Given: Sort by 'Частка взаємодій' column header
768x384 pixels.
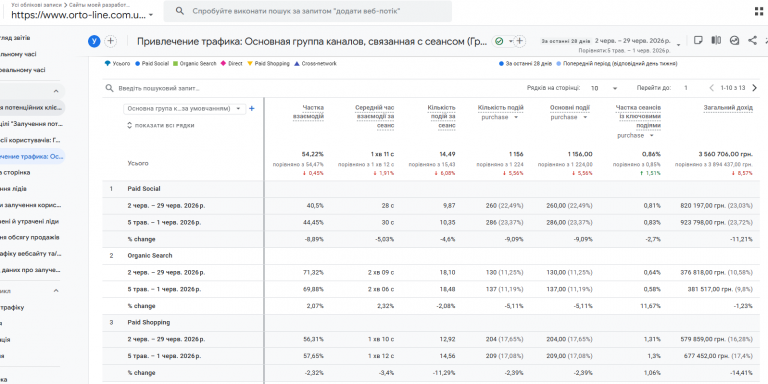Looking at the screenshot, I should [309, 112].
